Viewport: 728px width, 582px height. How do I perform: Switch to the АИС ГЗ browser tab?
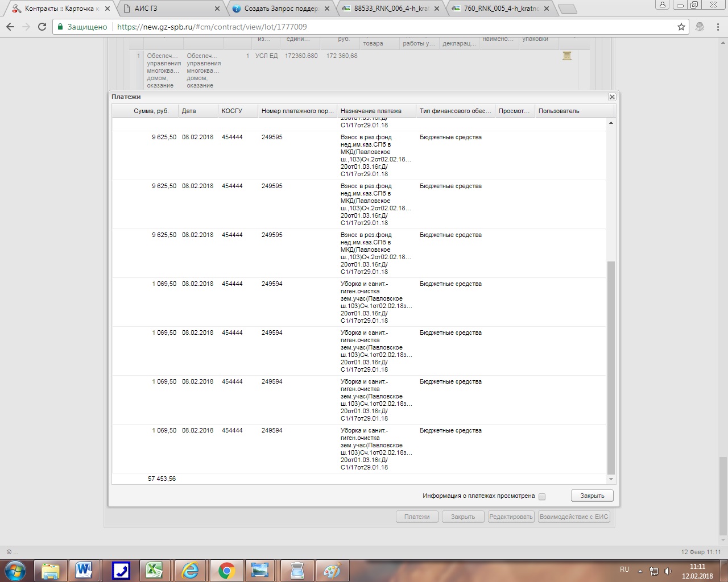click(171, 9)
